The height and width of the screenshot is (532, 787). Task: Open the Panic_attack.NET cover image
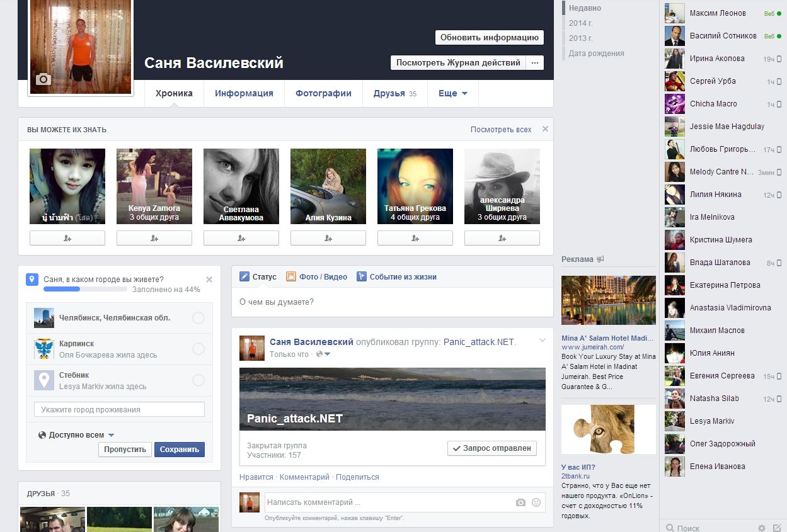pyautogui.click(x=393, y=399)
